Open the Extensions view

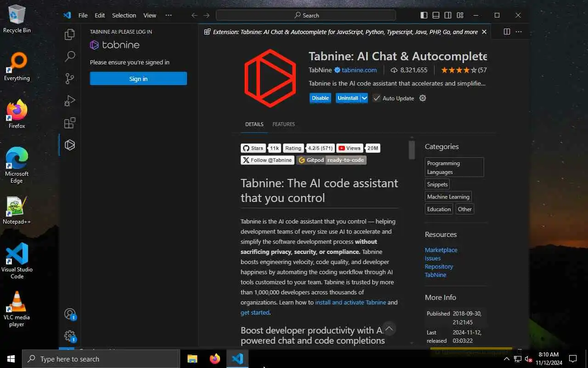pyautogui.click(x=70, y=123)
